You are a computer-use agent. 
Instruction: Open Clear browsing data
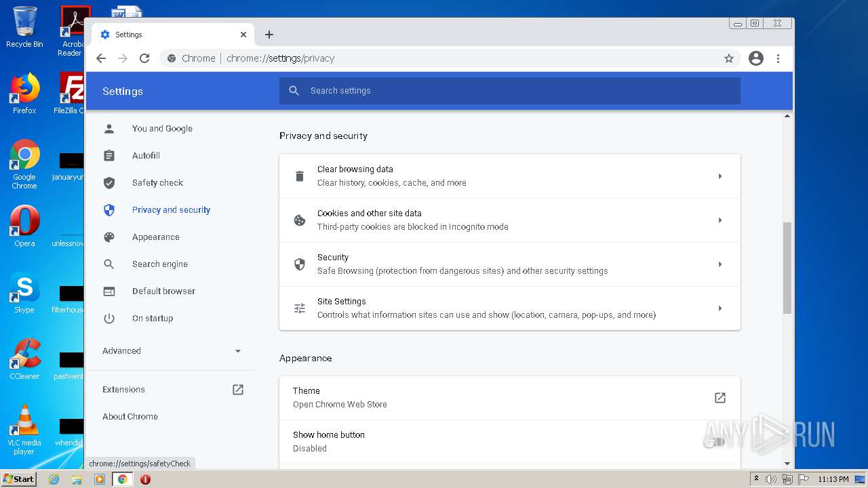tap(510, 176)
